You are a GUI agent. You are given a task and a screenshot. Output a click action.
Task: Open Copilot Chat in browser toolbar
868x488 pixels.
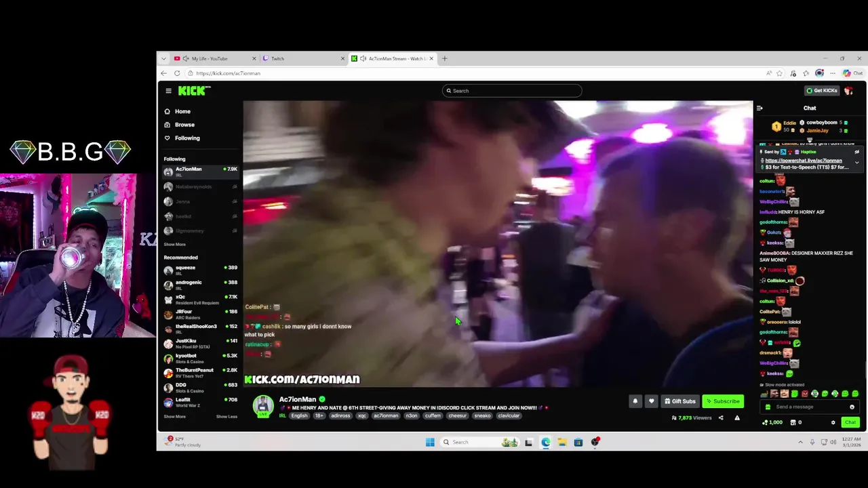(852, 73)
